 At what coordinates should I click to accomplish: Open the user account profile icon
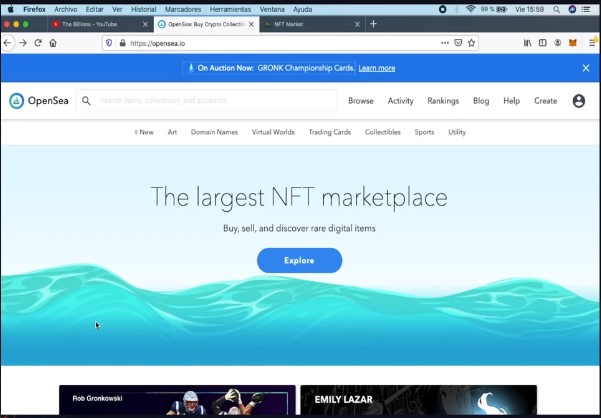(x=578, y=101)
